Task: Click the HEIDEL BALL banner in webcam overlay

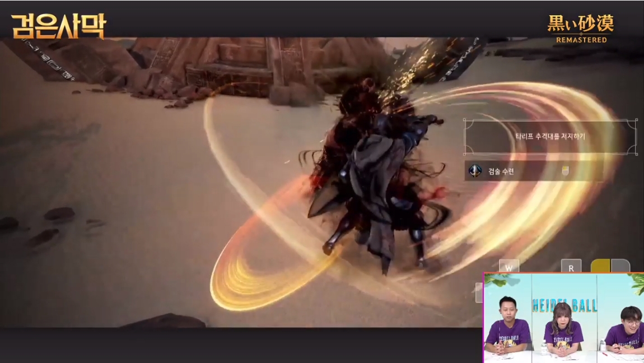Action: tap(564, 305)
